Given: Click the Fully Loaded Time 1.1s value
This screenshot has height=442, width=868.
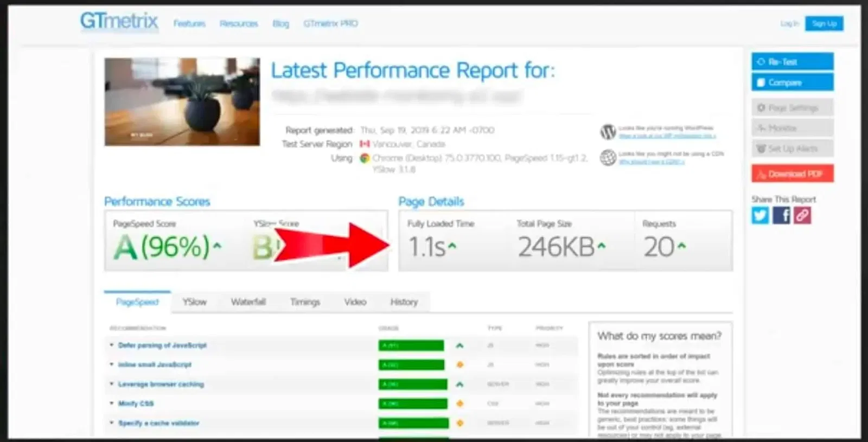Looking at the screenshot, I should (x=426, y=247).
